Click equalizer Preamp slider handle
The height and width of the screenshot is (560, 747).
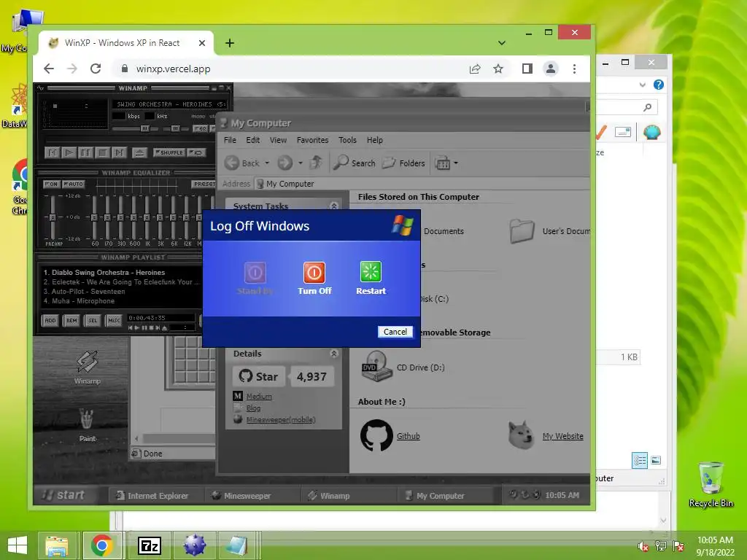coord(53,217)
